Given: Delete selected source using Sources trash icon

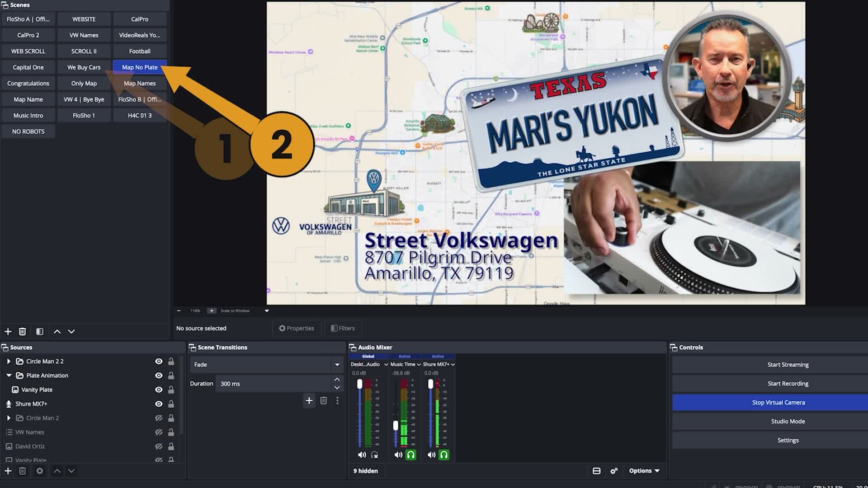Looking at the screenshot, I should (x=22, y=471).
